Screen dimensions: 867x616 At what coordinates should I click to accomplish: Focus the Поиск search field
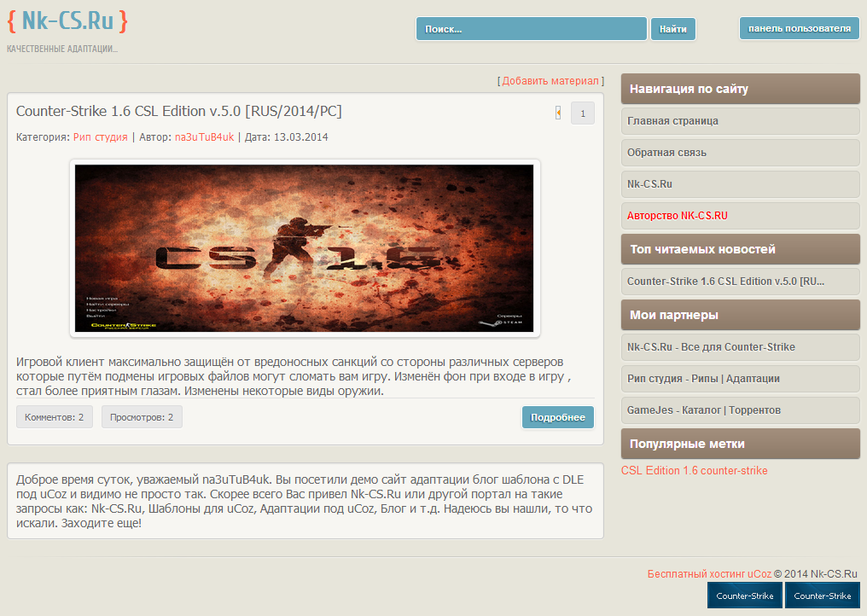tap(532, 29)
